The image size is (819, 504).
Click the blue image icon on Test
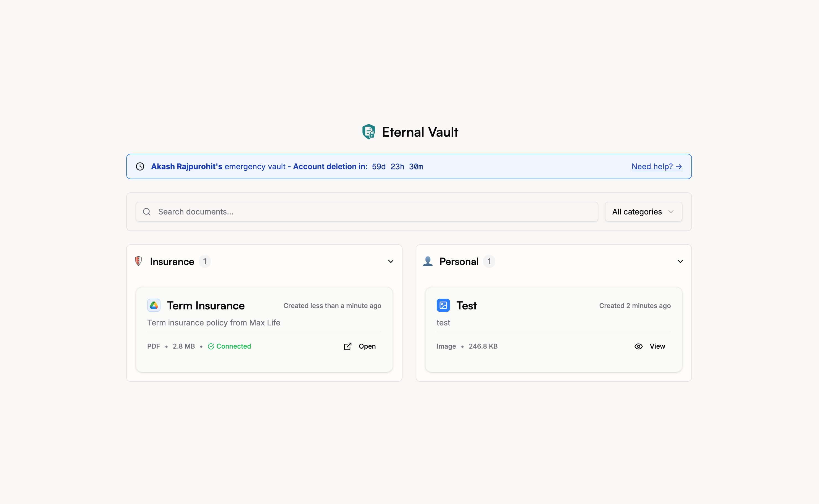(443, 305)
